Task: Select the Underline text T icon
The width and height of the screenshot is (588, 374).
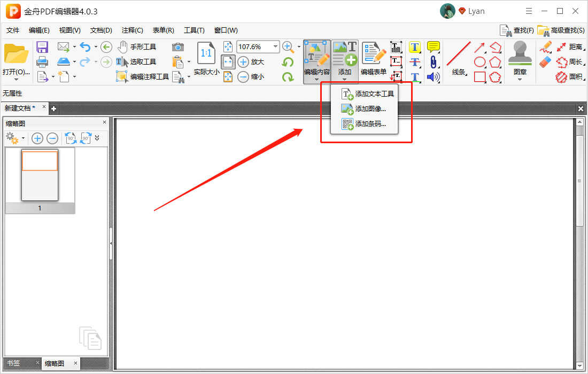Action: [414, 77]
